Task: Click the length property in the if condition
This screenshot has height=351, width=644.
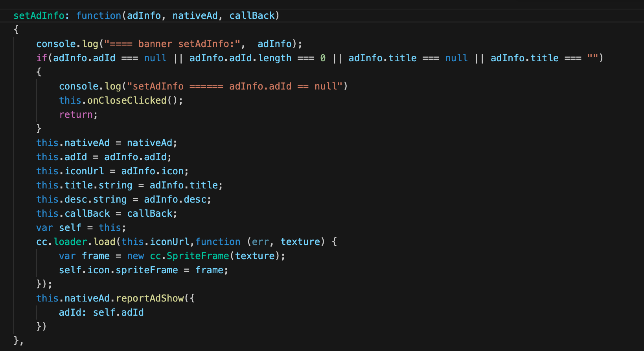Action: (x=275, y=58)
